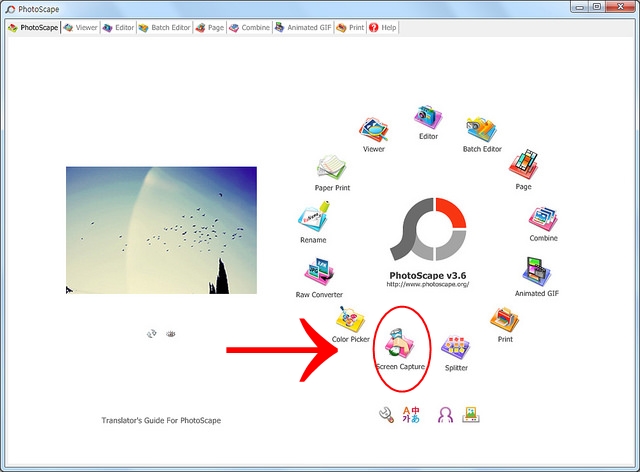The width and height of the screenshot is (640, 472).
Task: Change language with the multilingual letters icon
Action: click(411, 414)
